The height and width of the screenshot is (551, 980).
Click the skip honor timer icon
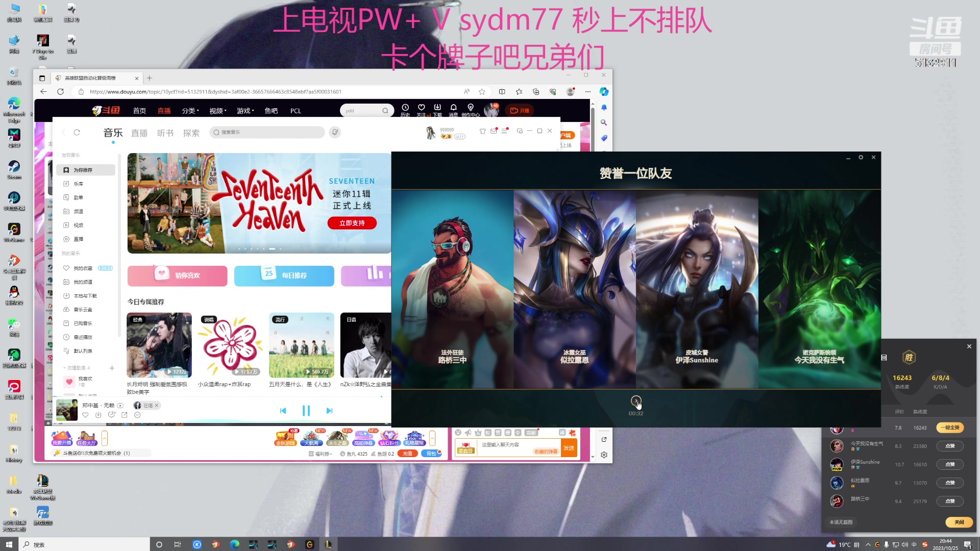pos(636,401)
